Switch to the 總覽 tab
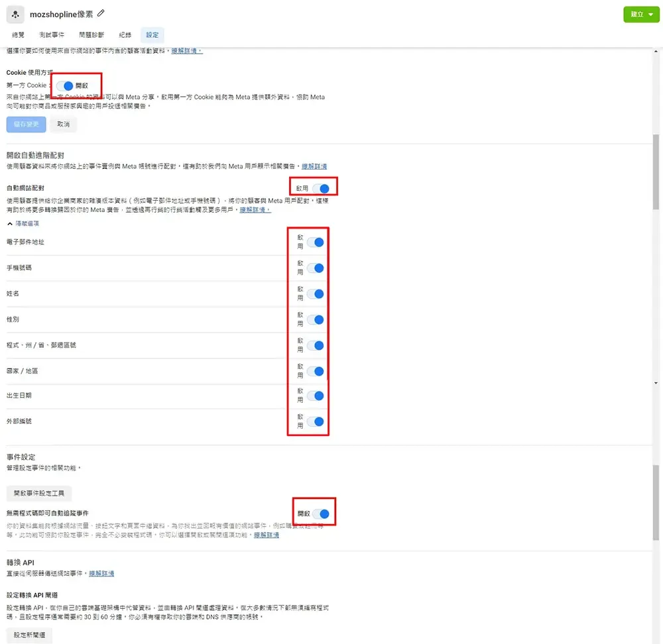 (18, 34)
